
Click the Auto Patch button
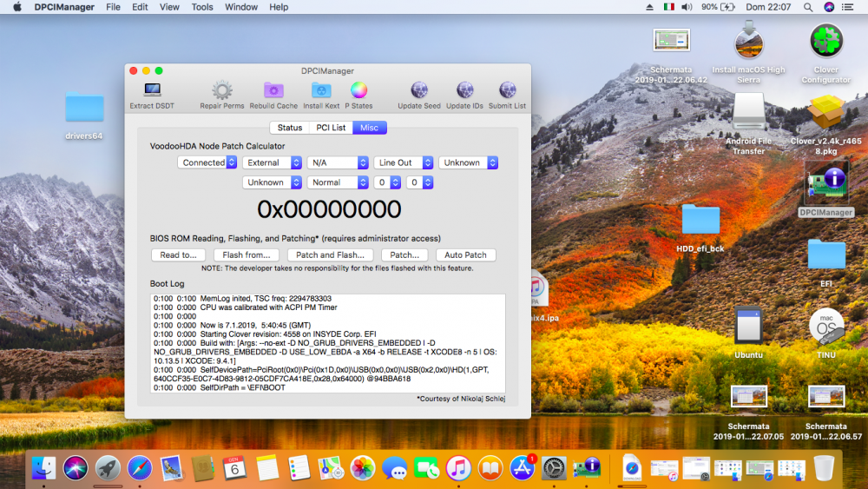pos(465,254)
